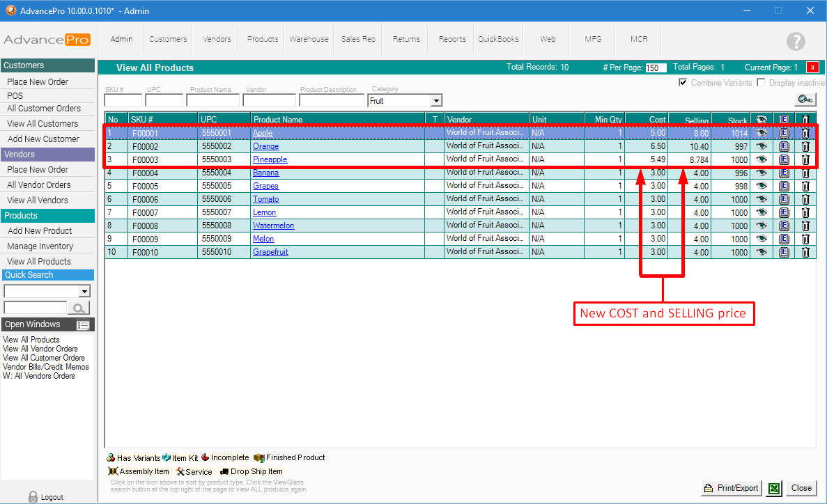Click the edit icon for Banana row
This screenshot has width=827, height=504.
pyautogui.click(x=784, y=173)
